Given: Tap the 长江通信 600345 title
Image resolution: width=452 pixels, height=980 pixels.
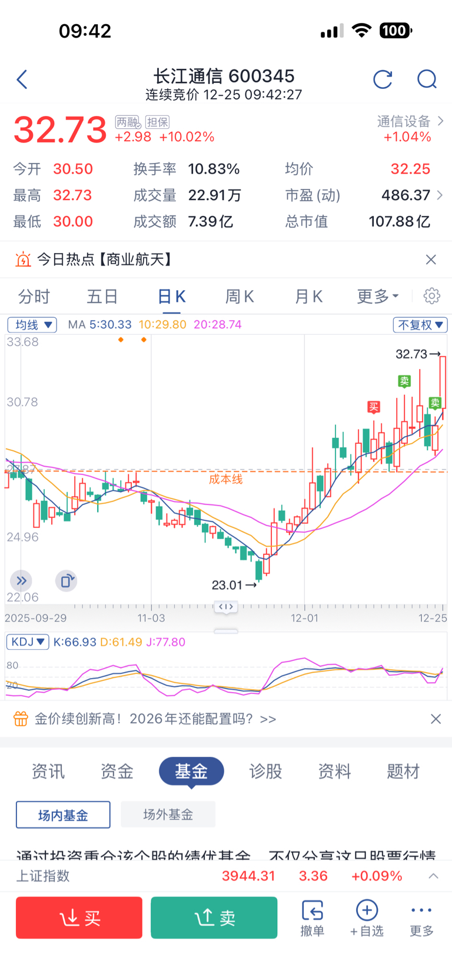Looking at the screenshot, I should (224, 76).
